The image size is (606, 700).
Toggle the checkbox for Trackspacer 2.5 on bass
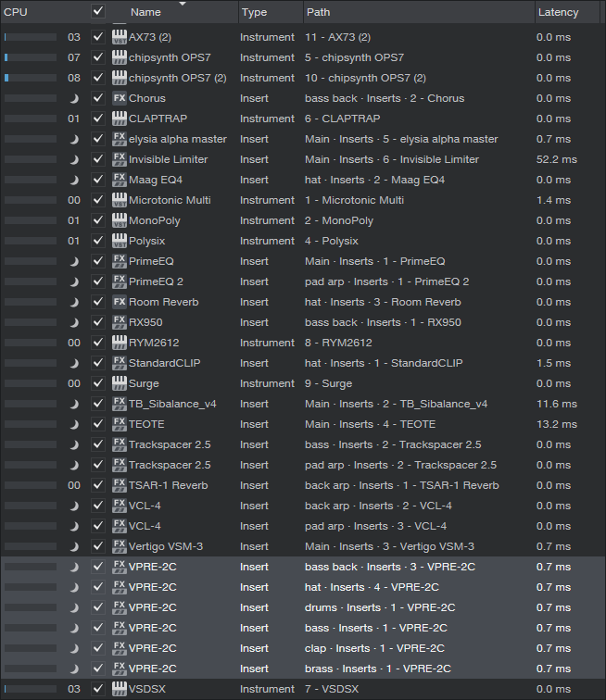[x=98, y=444]
